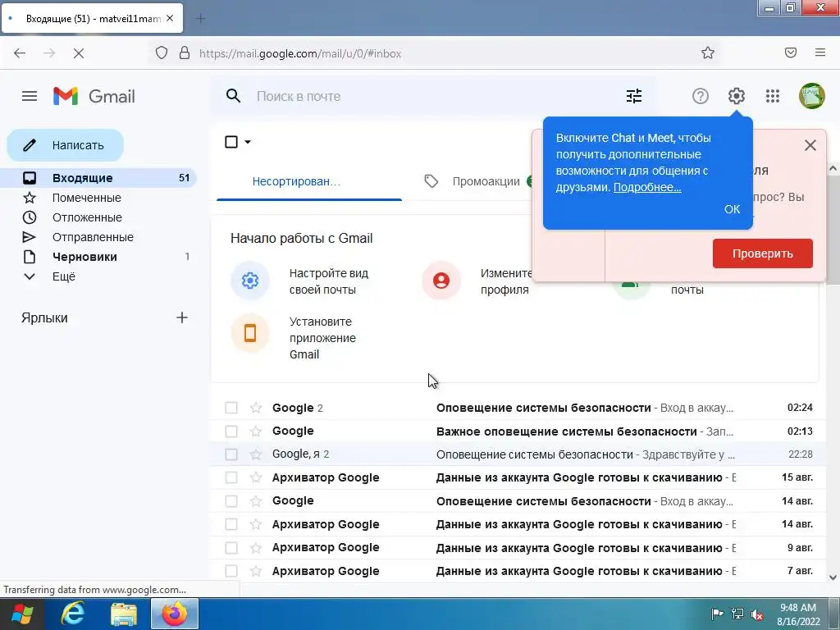View site security padlock info
This screenshot has height=630, width=840.
pyautogui.click(x=185, y=53)
